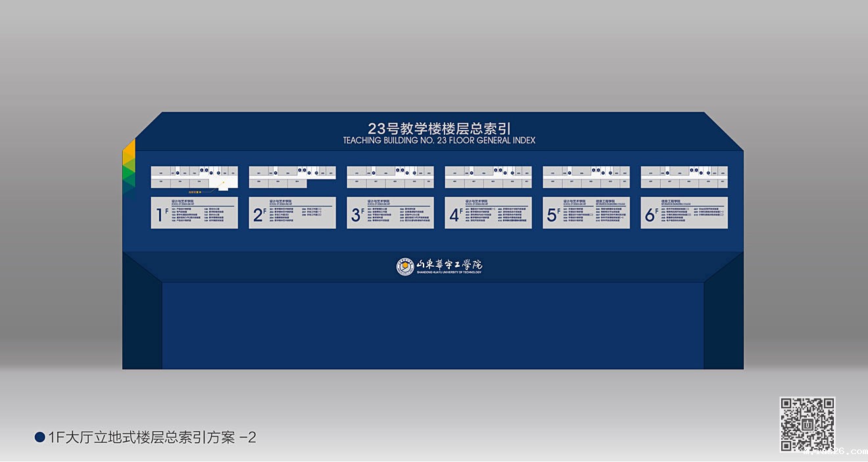Viewport: 868px width, 462px height.
Task: Toggle the 1F floor indicator label
Action: [x=161, y=212]
